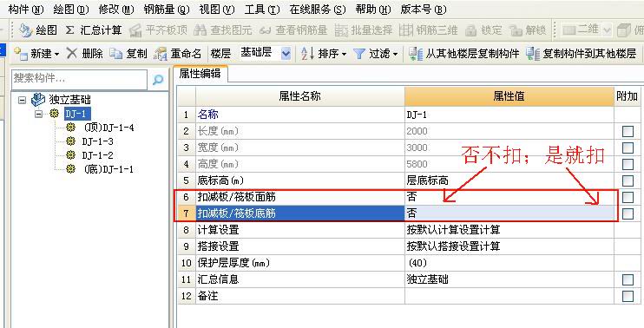Click the 绘图 toolbar icon
This screenshot has height=328, width=644.
point(26,30)
